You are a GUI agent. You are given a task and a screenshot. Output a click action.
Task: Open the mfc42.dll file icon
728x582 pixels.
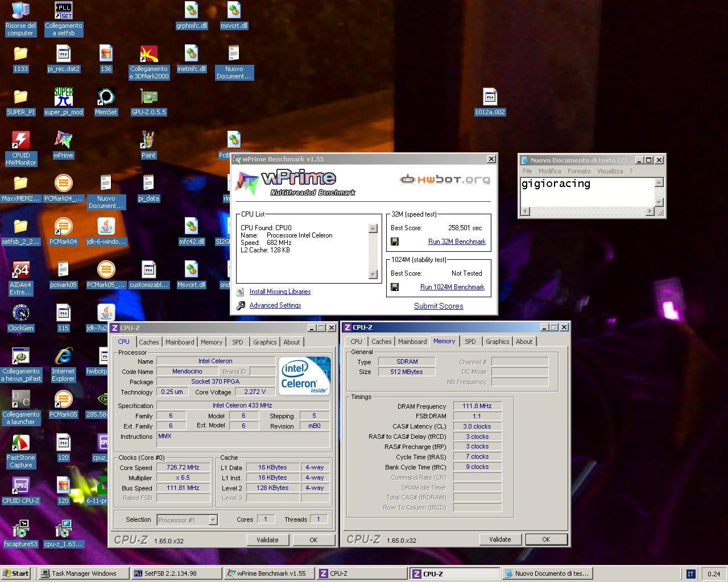click(x=192, y=232)
